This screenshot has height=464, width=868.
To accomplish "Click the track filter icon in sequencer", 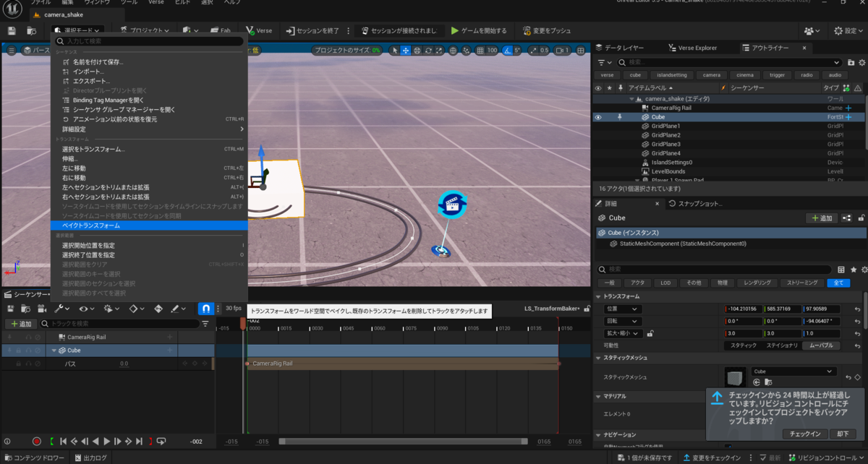I will pos(205,324).
